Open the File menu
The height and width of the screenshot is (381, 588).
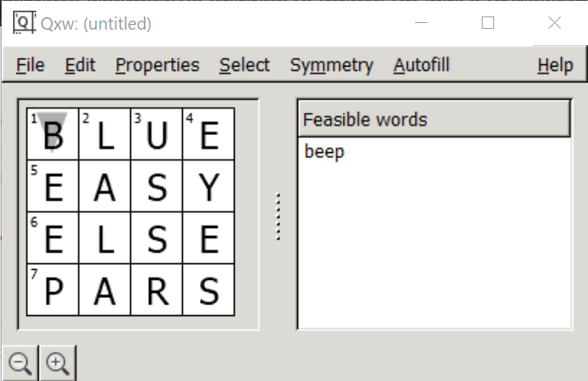(30, 65)
